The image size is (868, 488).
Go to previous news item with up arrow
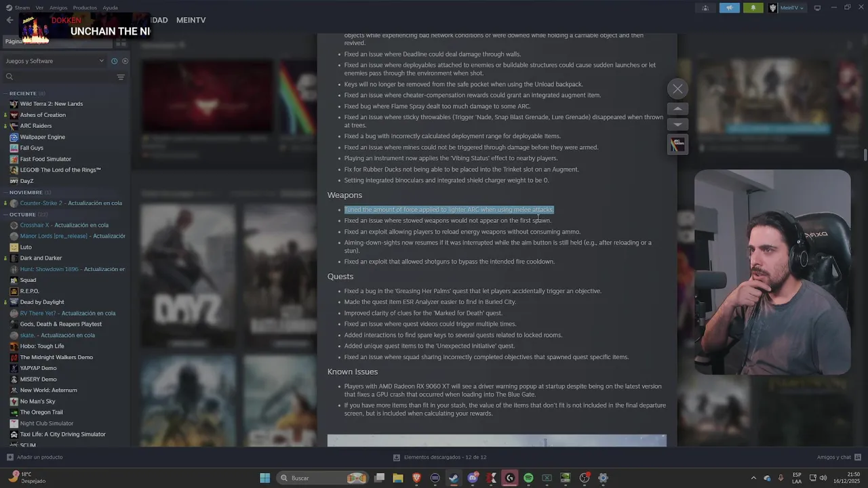pyautogui.click(x=677, y=108)
